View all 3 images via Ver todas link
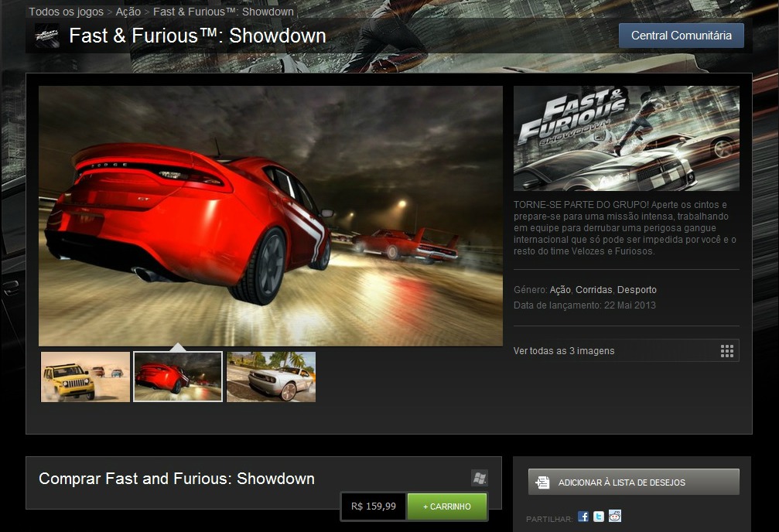Viewport: 779px width, 532px height. [x=564, y=350]
